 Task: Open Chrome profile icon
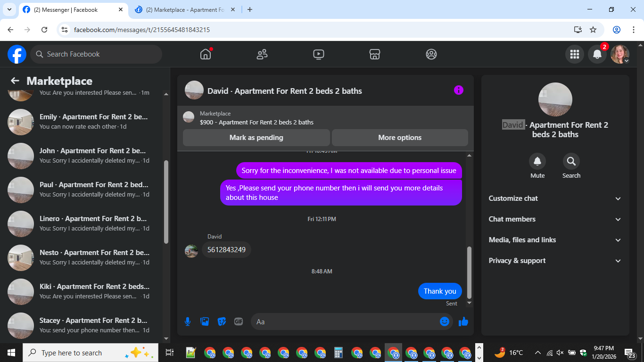point(617,30)
